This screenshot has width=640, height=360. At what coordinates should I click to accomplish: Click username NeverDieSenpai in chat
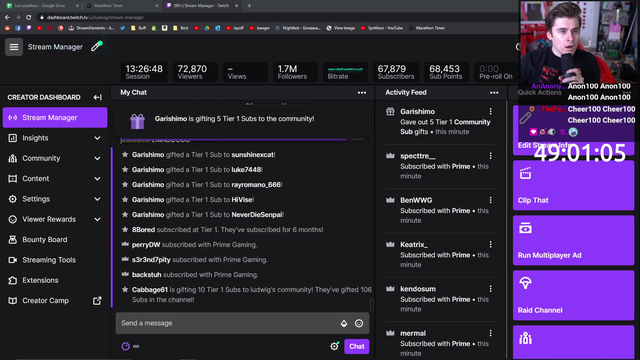click(x=257, y=215)
